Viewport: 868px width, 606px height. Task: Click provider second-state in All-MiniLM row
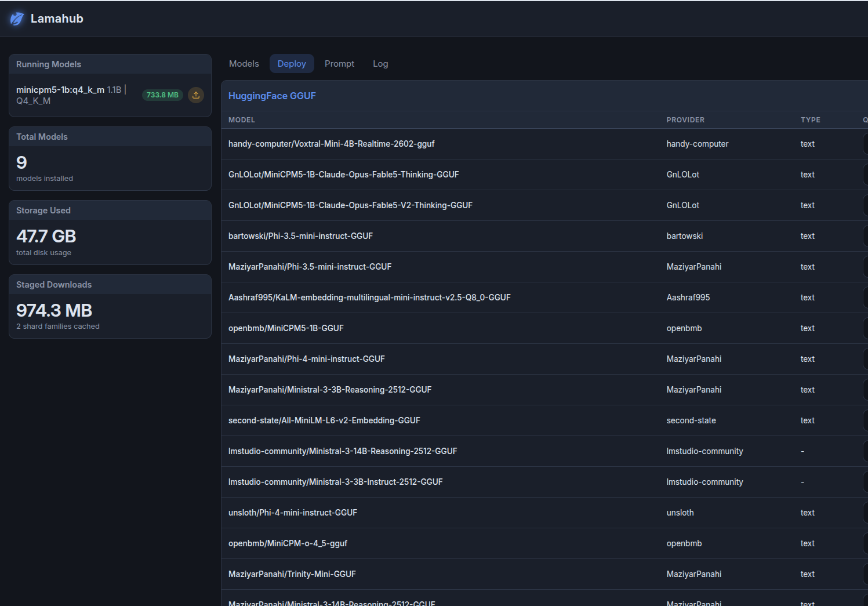pos(691,420)
